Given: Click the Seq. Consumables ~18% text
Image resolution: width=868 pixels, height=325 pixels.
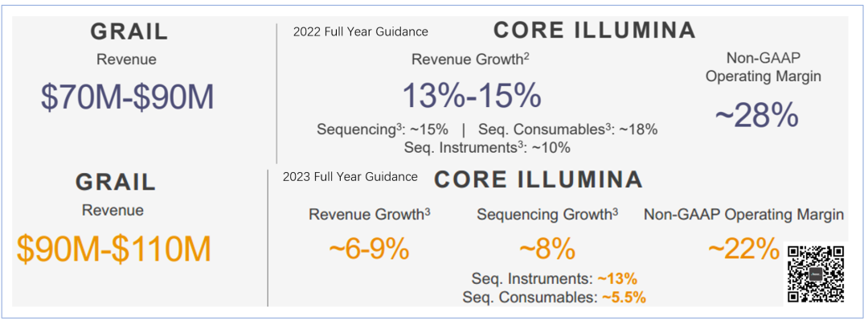Looking at the screenshot, I should 568,130.
